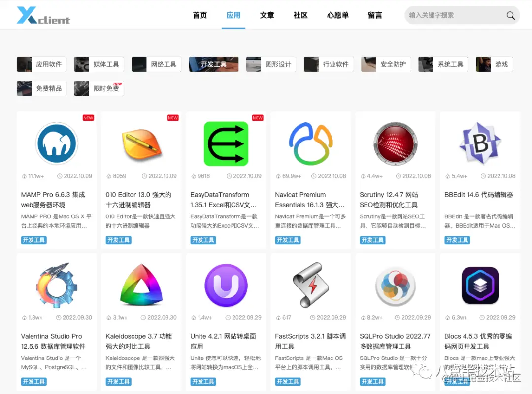Open the BBEdit 14.6 title link

(x=479, y=195)
